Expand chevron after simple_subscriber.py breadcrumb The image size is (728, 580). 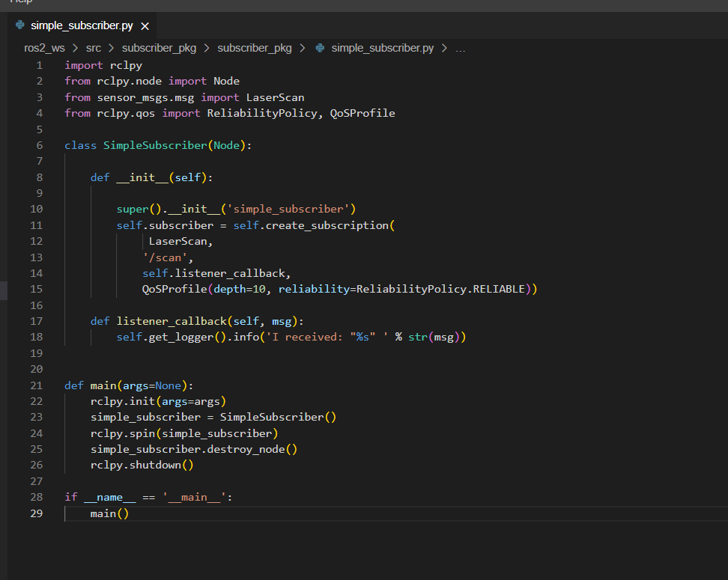point(444,48)
